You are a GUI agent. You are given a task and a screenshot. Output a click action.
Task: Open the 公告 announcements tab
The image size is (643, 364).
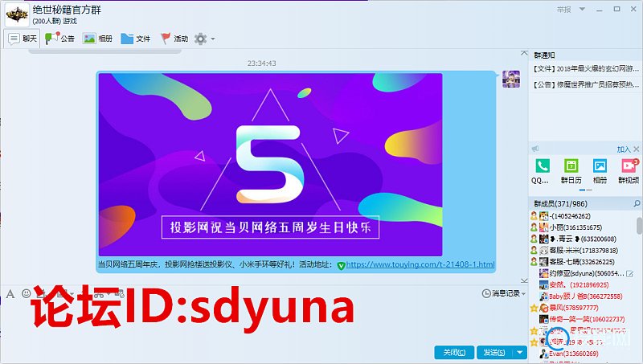pos(59,39)
